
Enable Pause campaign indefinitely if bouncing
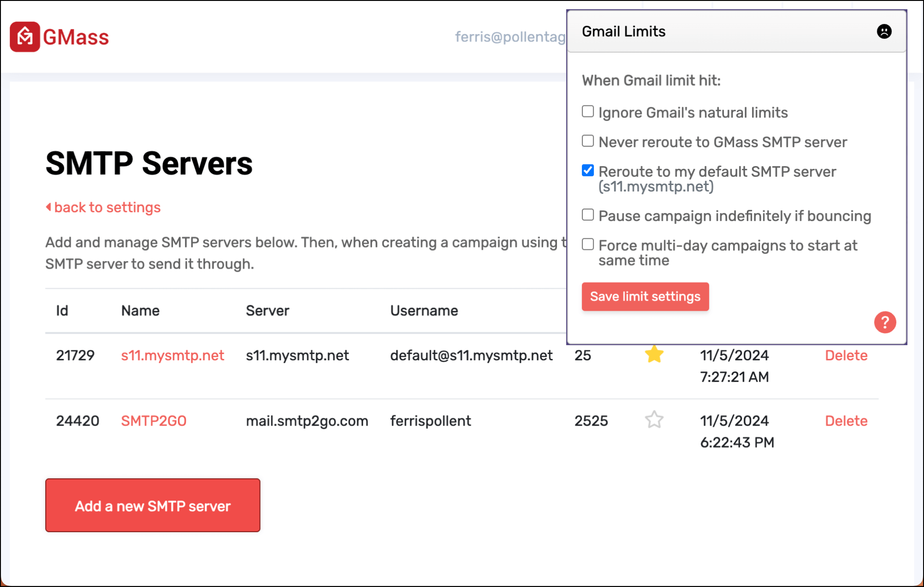pos(587,215)
